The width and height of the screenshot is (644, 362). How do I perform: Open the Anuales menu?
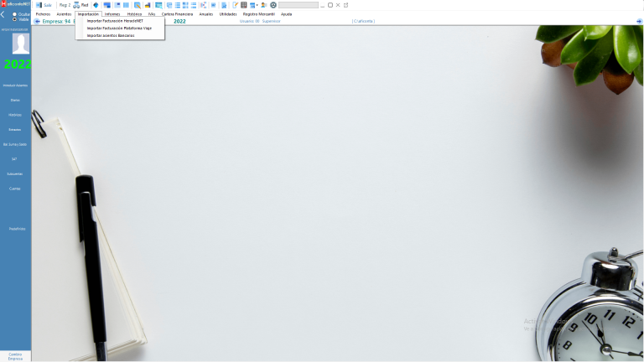[206, 14]
